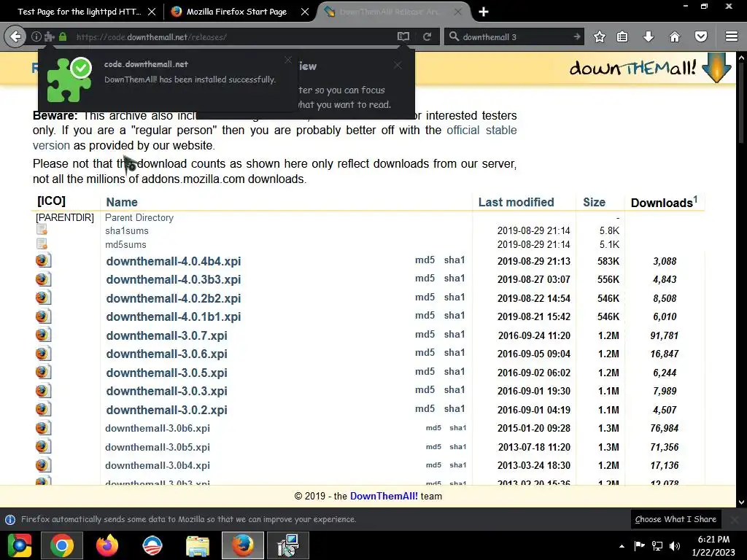Screen dimensions: 747x560
Task: Download downthemall-3.0.3.xpi
Action: coord(167,391)
